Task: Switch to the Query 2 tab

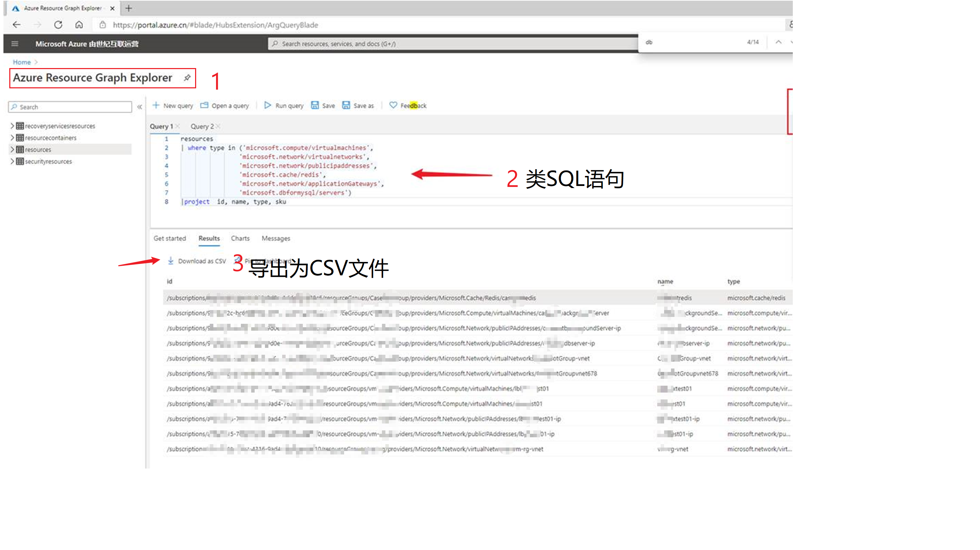Action: point(202,126)
